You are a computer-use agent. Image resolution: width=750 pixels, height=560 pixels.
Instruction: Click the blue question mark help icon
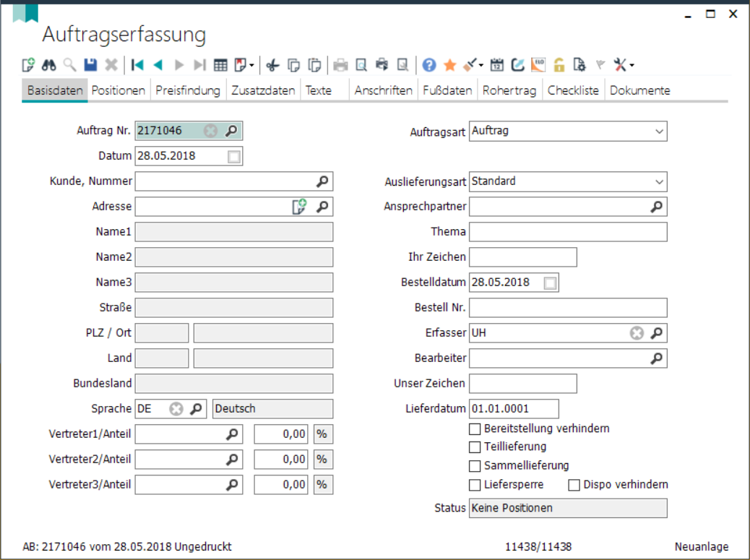pyautogui.click(x=429, y=64)
